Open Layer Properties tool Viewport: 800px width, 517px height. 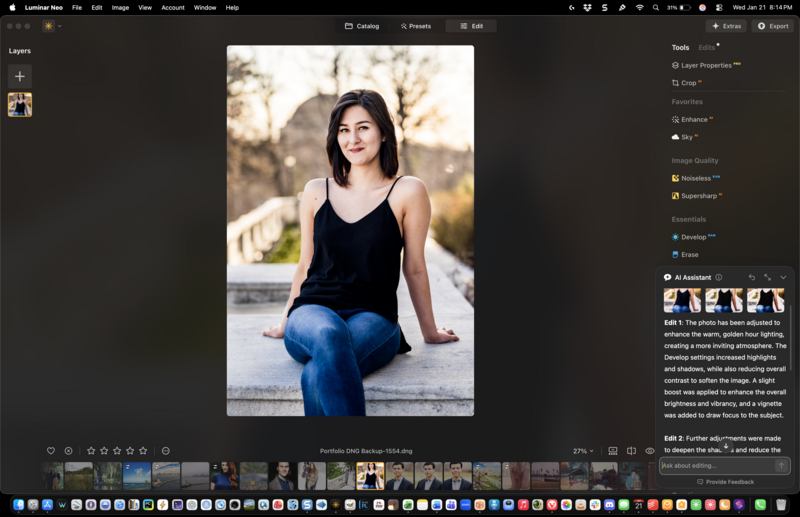click(706, 65)
